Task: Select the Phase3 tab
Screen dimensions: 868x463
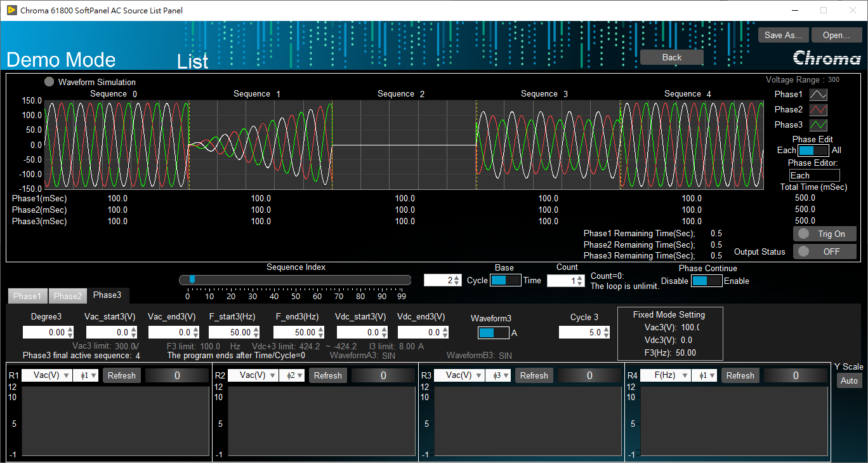Action: [107, 295]
